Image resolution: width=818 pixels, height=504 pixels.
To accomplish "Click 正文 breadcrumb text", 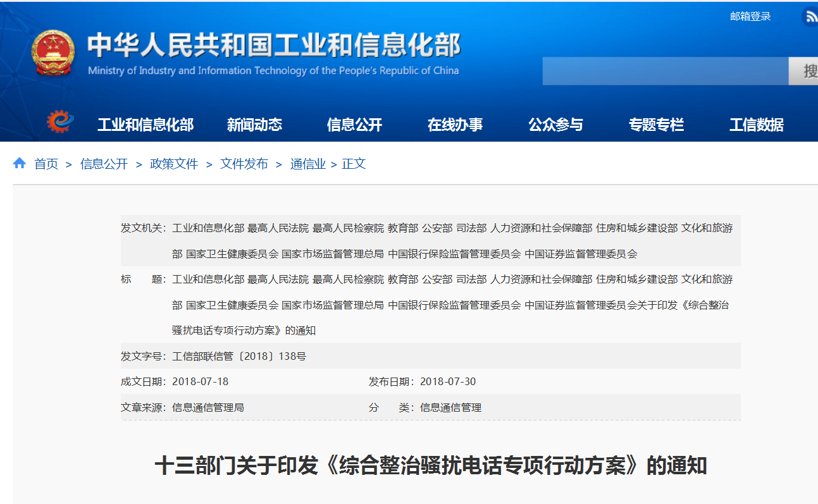I will pos(354,164).
